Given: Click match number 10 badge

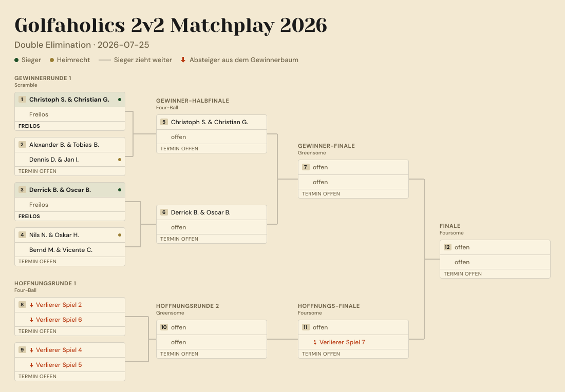Looking at the screenshot, I should (164, 327).
